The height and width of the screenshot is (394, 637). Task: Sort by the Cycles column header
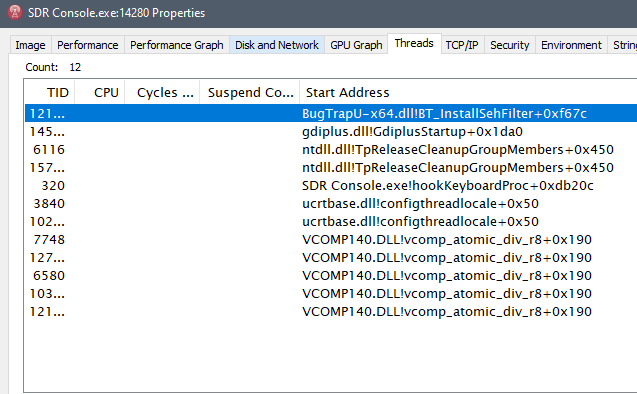162,92
